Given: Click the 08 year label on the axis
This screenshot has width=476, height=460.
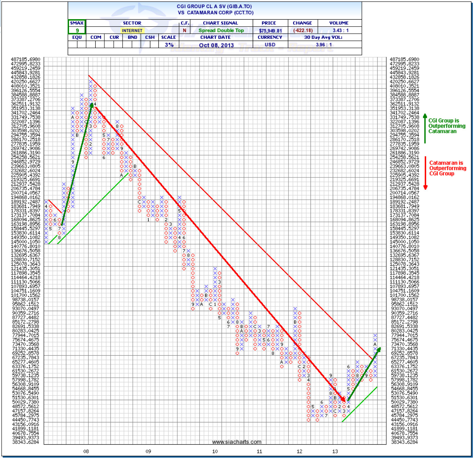Looking at the screenshot, I should [x=86, y=451].
